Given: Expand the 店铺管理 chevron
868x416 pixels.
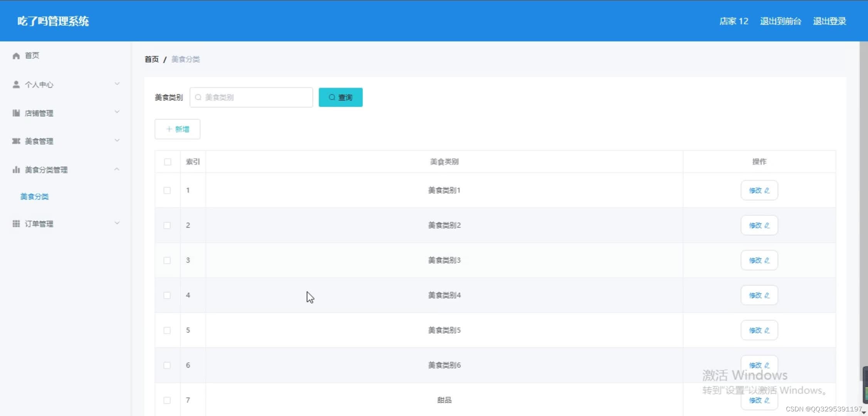Looking at the screenshot, I should coord(117,112).
